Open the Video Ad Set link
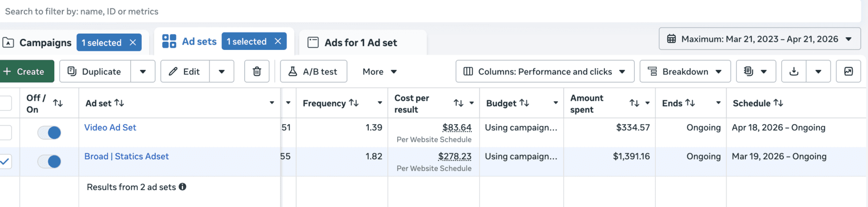Screen dimensions: 868x207 (110, 127)
